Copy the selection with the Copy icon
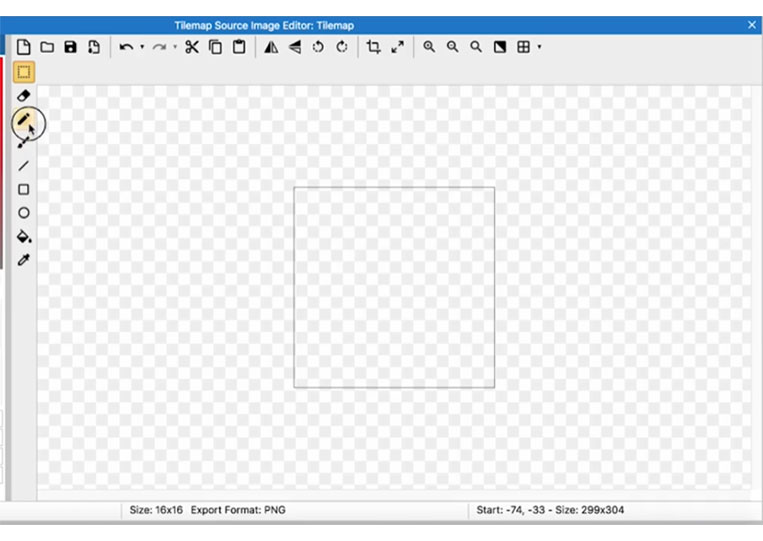The image size is (763, 541). pos(215,47)
